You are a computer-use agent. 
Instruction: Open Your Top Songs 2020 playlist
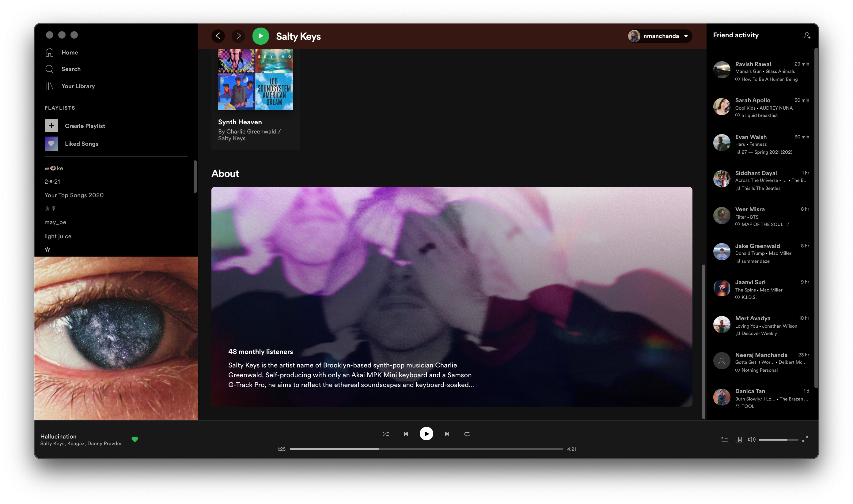(74, 195)
